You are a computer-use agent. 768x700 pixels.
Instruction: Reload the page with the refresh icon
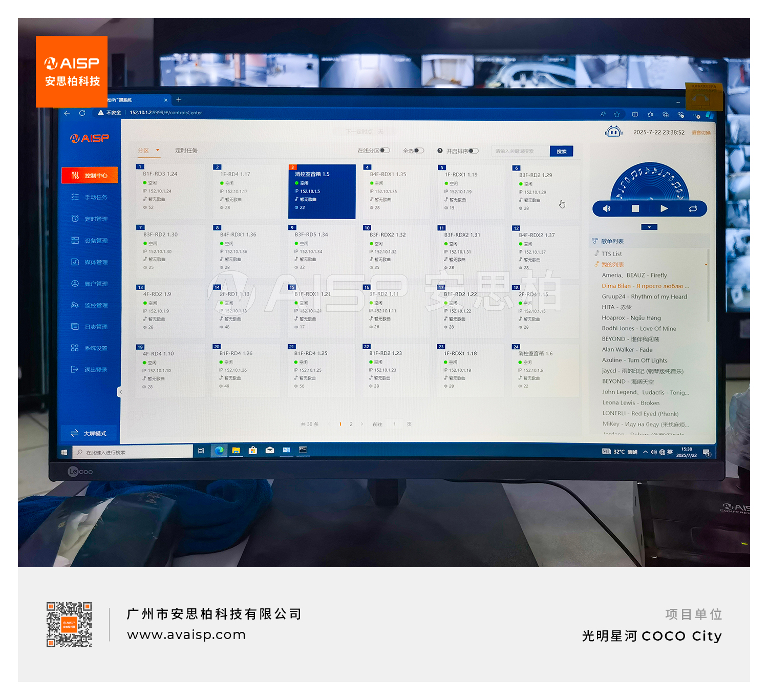pos(82,113)
